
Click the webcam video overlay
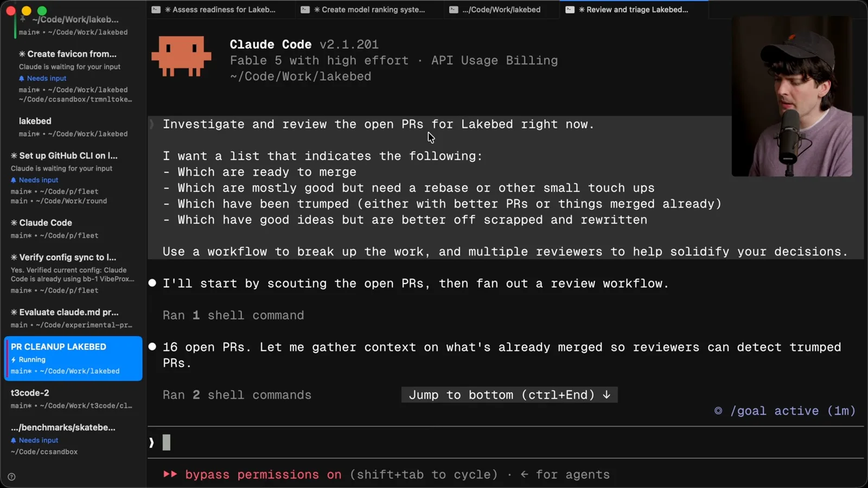coord(792,96)
